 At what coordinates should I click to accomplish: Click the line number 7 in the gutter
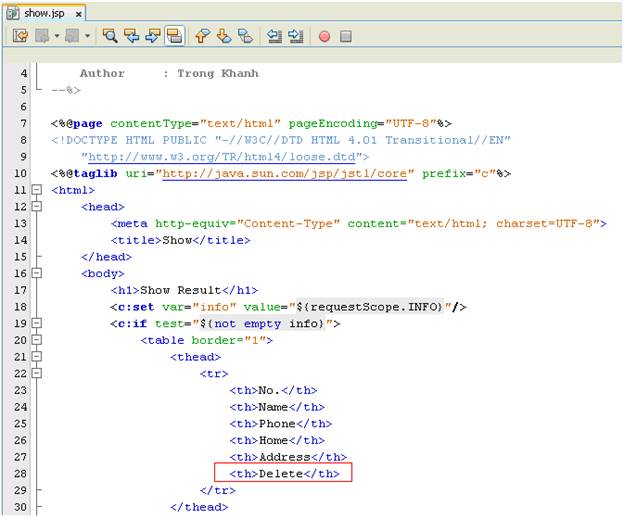click(23, 123)
